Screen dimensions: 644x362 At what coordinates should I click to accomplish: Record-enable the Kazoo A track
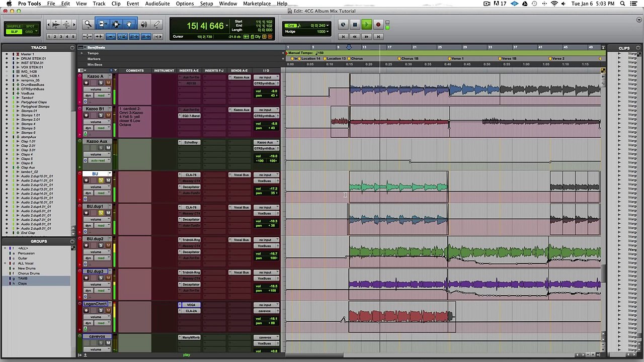point(86,83)
